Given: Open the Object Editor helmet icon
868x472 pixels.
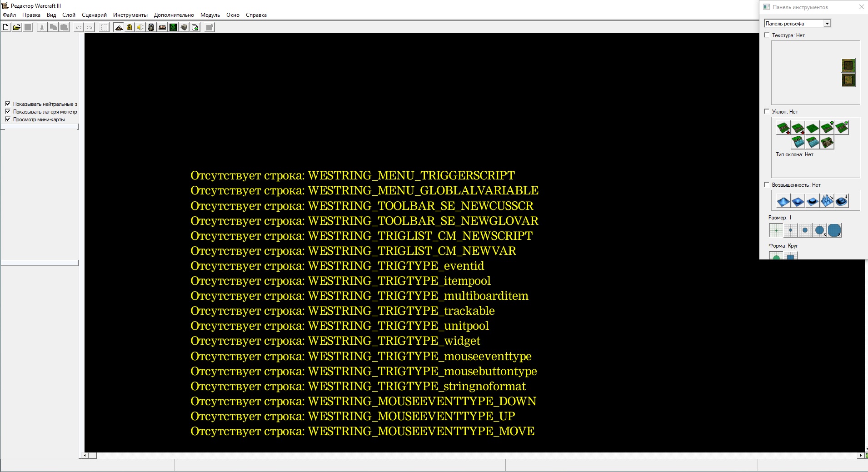Looking at the screenshot, I should coord(151,27).
